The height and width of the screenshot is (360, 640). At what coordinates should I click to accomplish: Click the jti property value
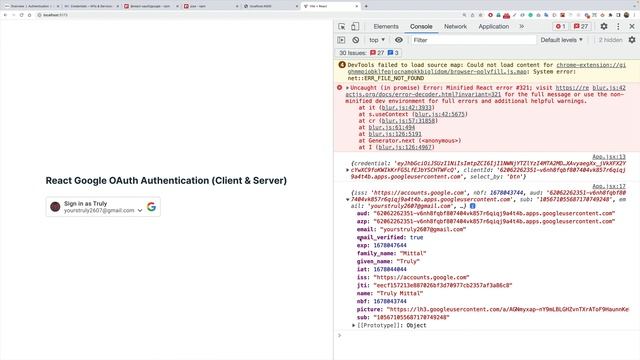click(442, 285)
